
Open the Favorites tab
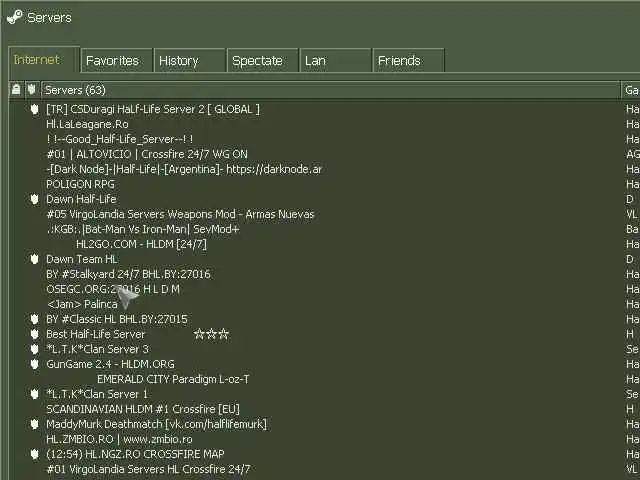click(x=117, y=60)
